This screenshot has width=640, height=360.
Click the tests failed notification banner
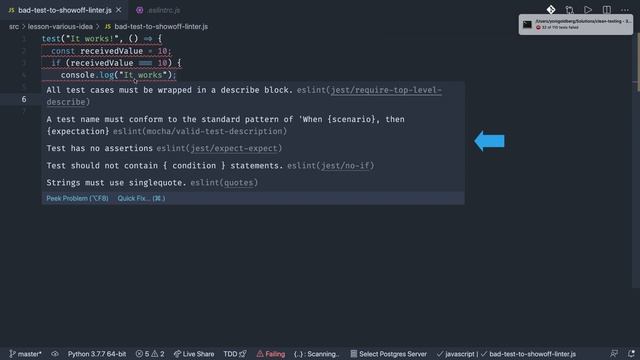[576, 24]
